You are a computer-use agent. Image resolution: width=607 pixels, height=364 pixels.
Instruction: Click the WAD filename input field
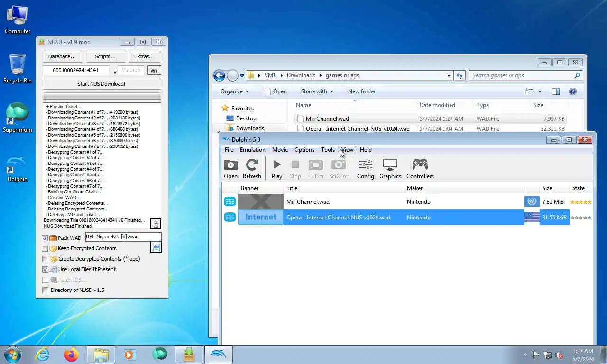pos(123,237)
